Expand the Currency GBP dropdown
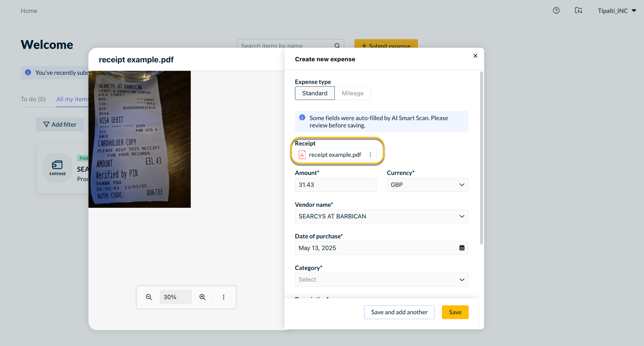The height and width of the screenshot is (346, 644). [427, 185]
